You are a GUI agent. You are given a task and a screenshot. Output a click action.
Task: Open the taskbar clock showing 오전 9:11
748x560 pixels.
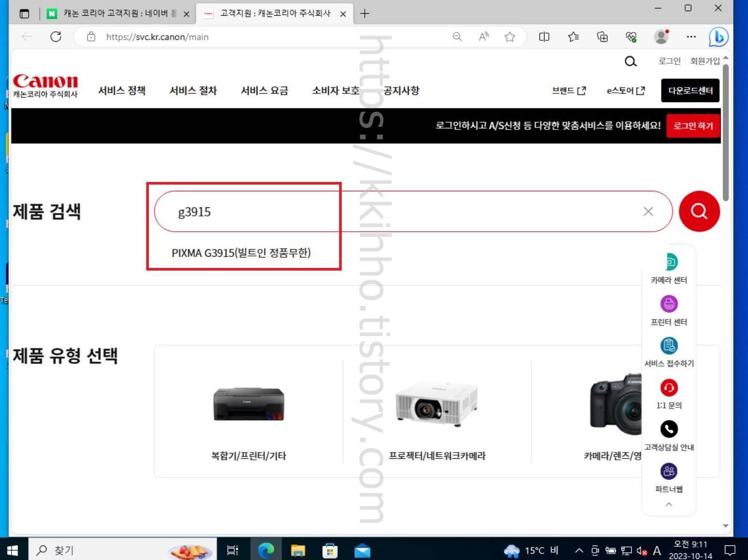pyautogui.click(x=690, y=550)
